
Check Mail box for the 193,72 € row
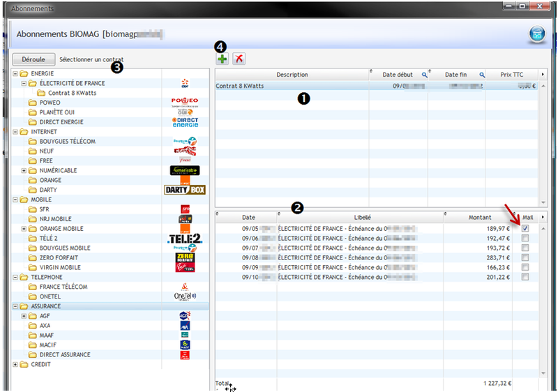(525, 248)
